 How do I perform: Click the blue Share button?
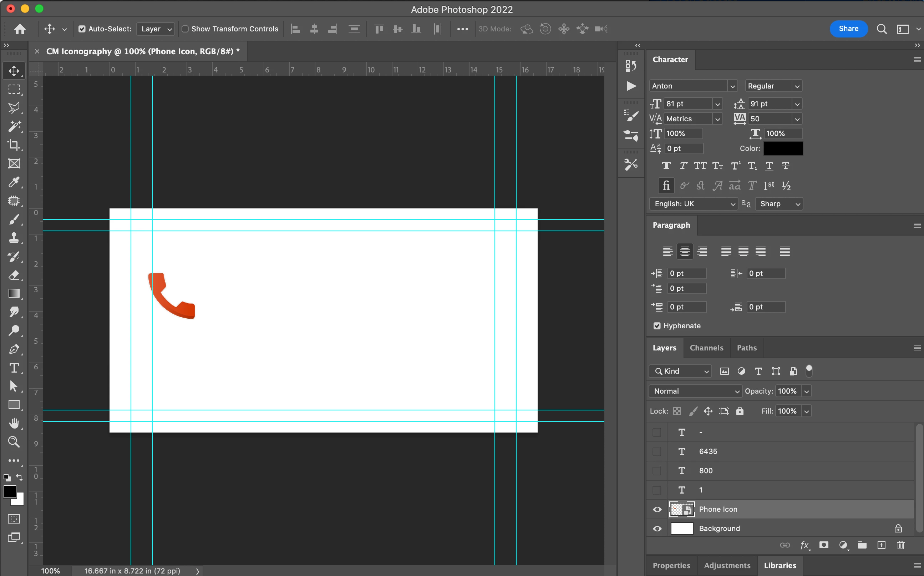848,29
